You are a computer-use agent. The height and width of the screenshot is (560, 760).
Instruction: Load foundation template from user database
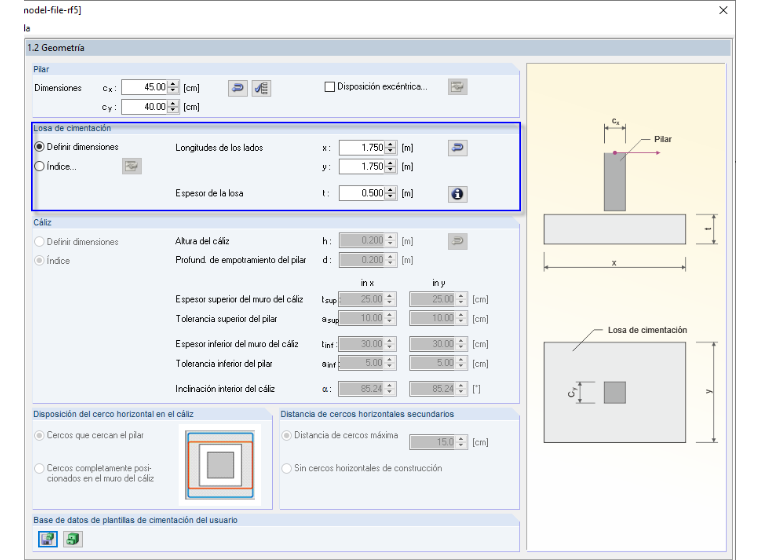point(73,539)
